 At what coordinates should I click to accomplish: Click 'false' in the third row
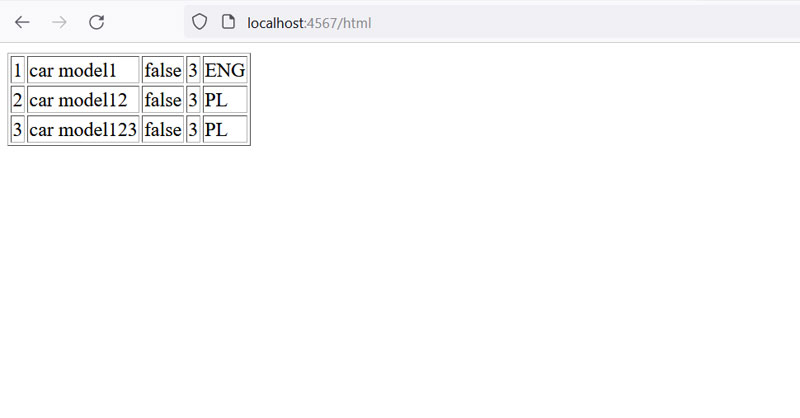tap(163, 129)
